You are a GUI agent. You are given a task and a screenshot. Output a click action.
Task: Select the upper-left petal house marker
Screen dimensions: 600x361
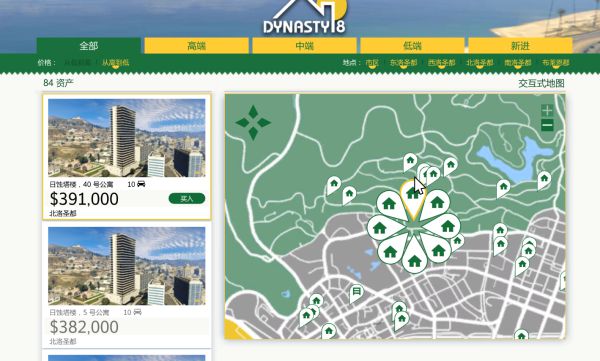pyautogui.click(x=391, y=205)
